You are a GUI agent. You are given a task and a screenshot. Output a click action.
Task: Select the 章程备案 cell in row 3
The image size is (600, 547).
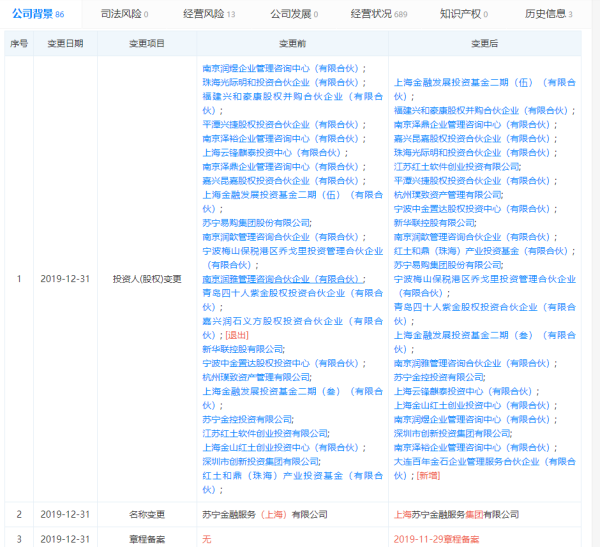[147, 539]
